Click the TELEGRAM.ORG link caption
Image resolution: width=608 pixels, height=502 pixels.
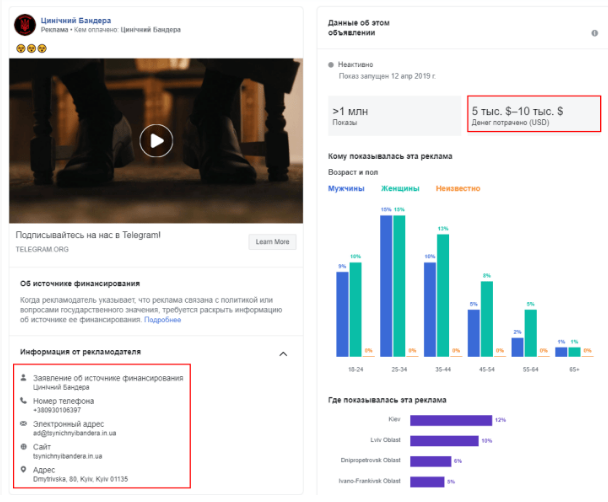[x=39, y=248]
